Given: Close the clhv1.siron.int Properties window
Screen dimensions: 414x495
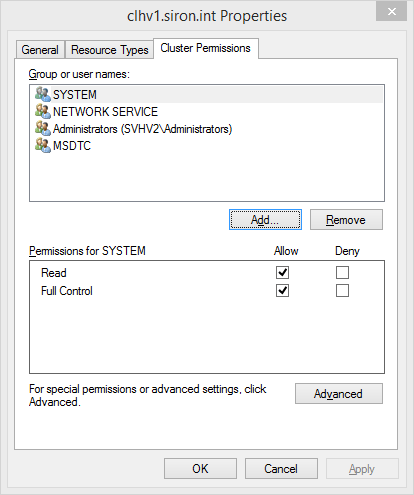Looking at the screenshot, I should [x=391, y=12].
